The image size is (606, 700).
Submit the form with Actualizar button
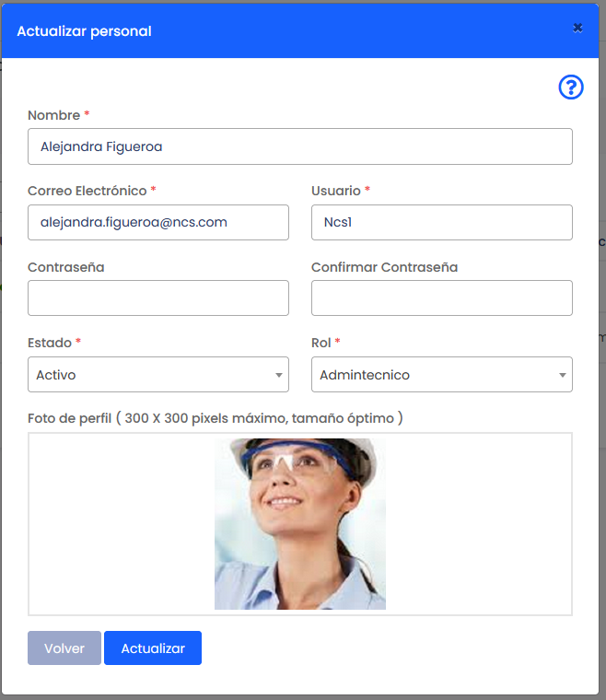pyautogui.click(x=153, y=648)
